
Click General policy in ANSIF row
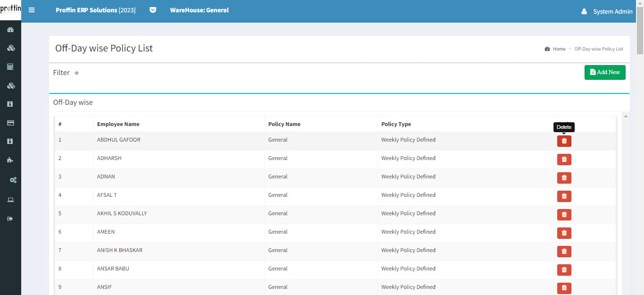278,287
